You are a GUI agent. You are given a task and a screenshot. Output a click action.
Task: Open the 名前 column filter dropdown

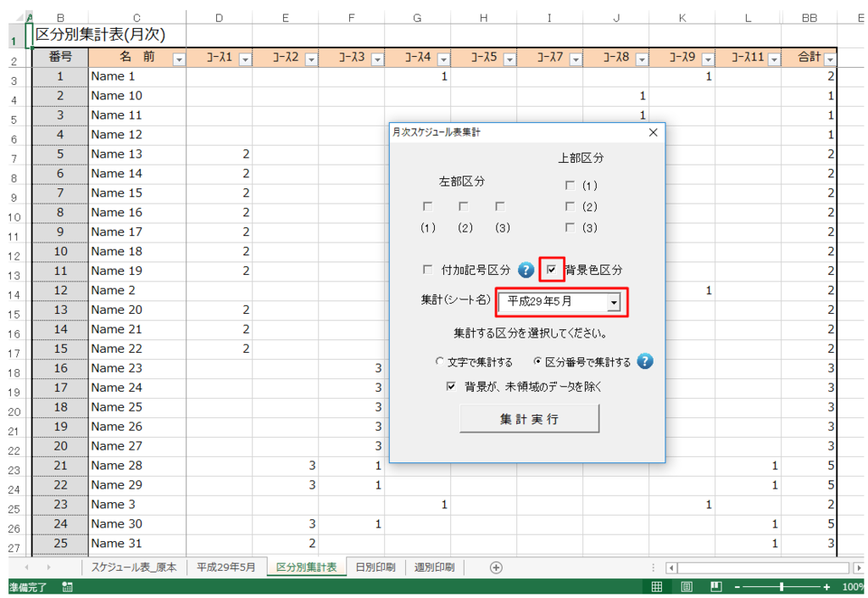click(178, 59)
